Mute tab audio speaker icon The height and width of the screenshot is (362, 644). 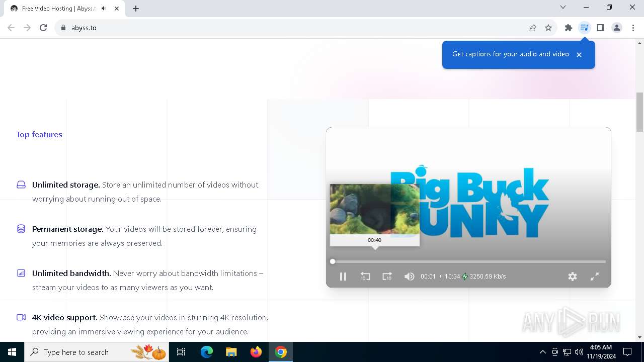[x=104, y=9]
